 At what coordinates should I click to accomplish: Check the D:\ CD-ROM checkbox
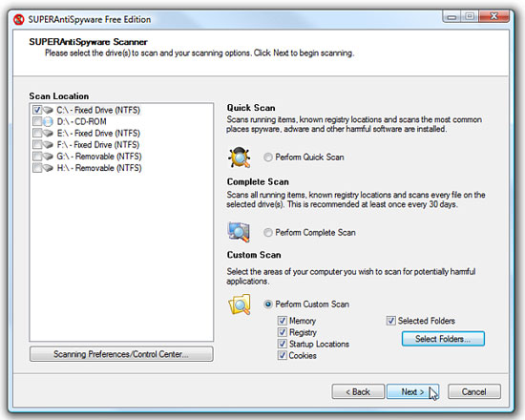(37, 121)
